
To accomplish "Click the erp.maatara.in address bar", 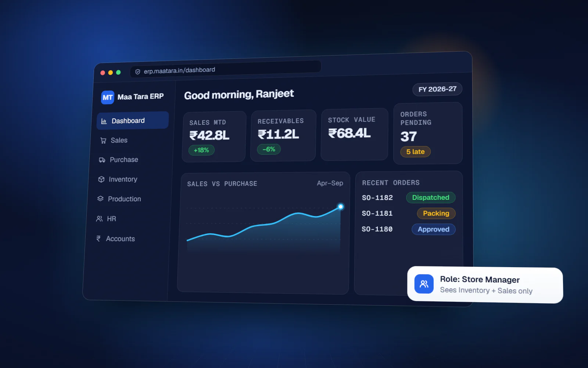I will coord(226,69).
